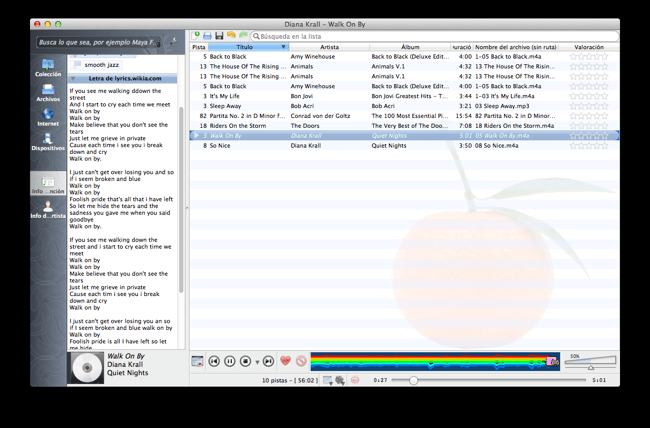Click the new playlist icon
This screenshot has height=428, width=650.
197,36
